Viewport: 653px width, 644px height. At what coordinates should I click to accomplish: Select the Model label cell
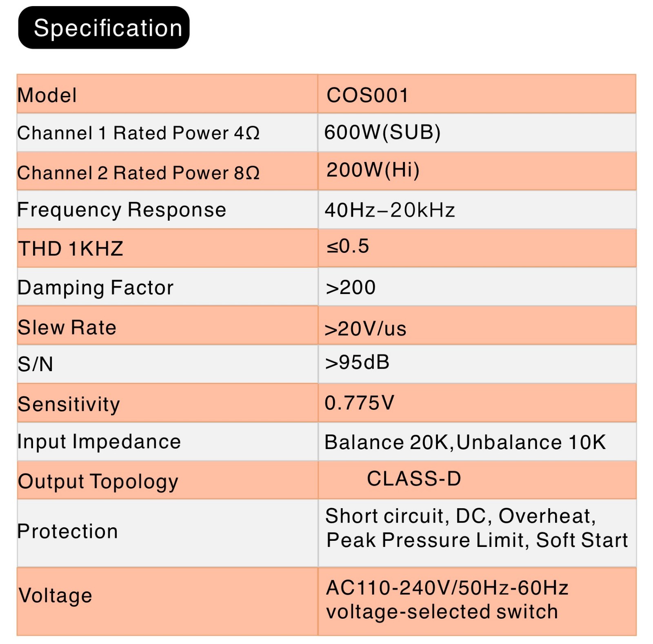coord(167,94)
